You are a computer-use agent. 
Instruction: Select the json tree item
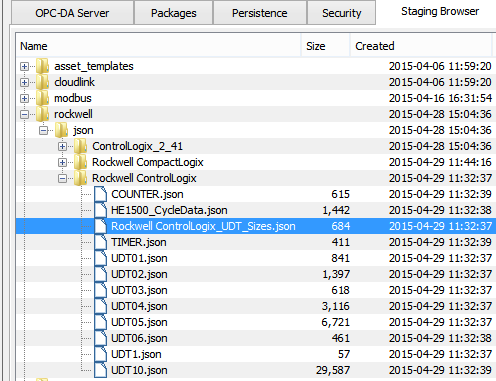(83, 130)
